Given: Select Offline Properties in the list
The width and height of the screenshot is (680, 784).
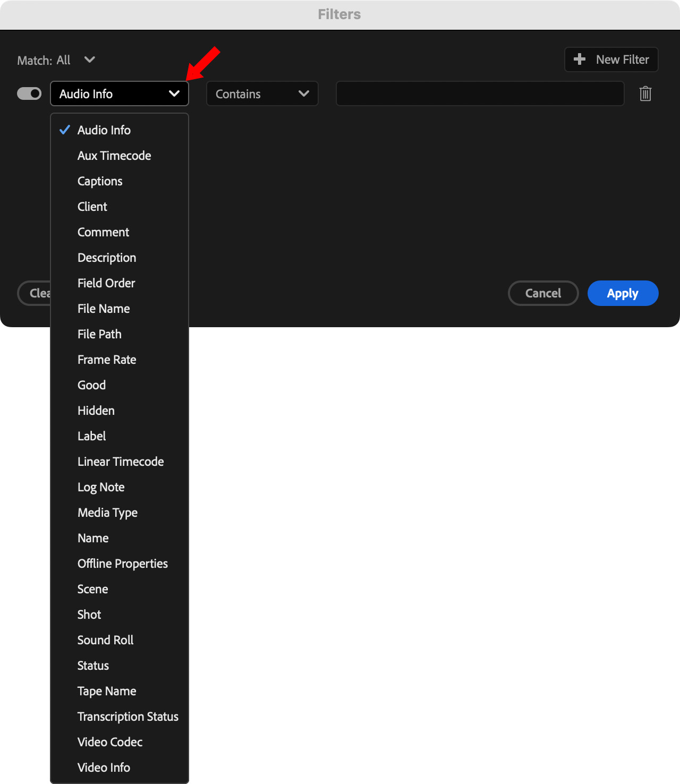Looking at the screenshot, I should 123,564.
